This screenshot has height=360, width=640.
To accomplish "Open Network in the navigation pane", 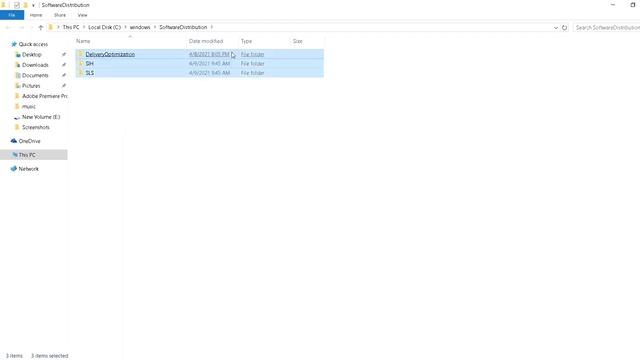I will click(29, 169).
